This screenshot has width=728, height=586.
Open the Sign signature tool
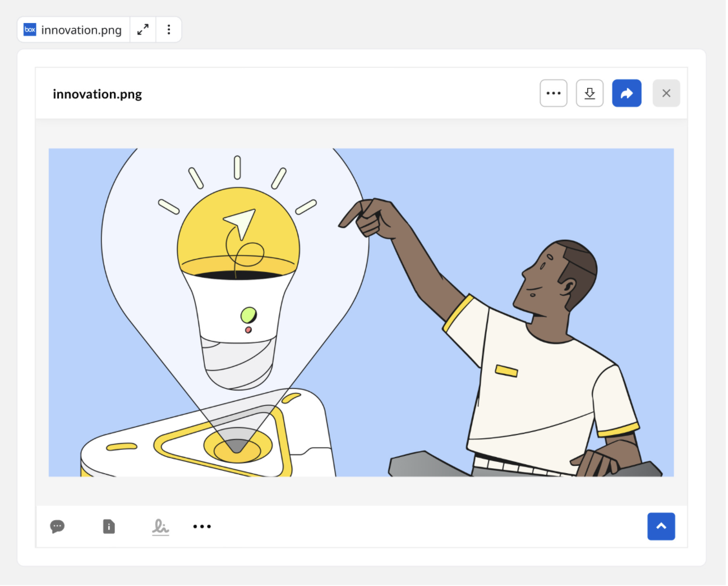(160, 527)
